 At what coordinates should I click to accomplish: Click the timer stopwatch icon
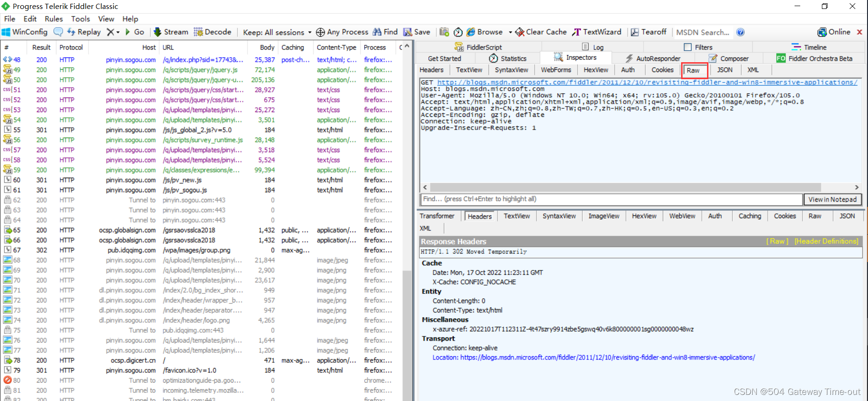click(458, 32)
